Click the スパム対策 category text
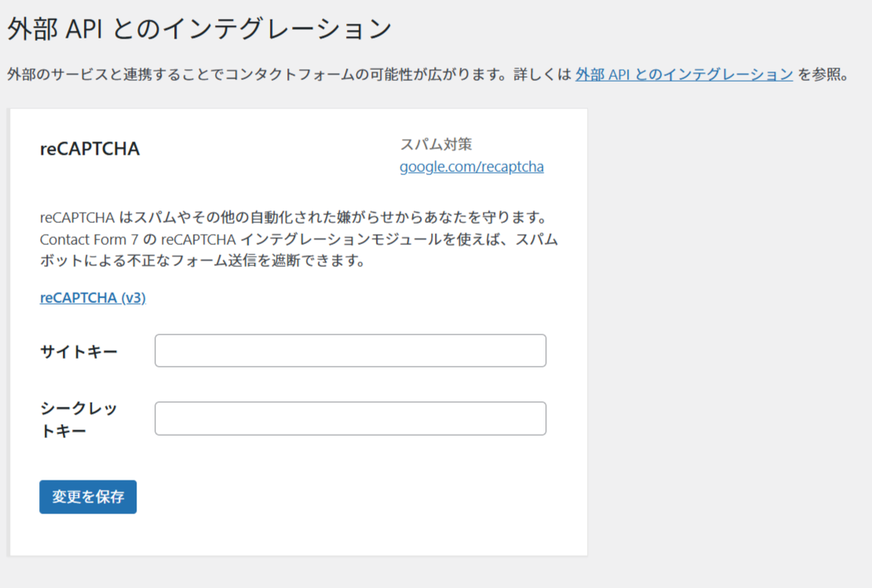The height and width of the screenshot is (588, 872). [436, 144]
